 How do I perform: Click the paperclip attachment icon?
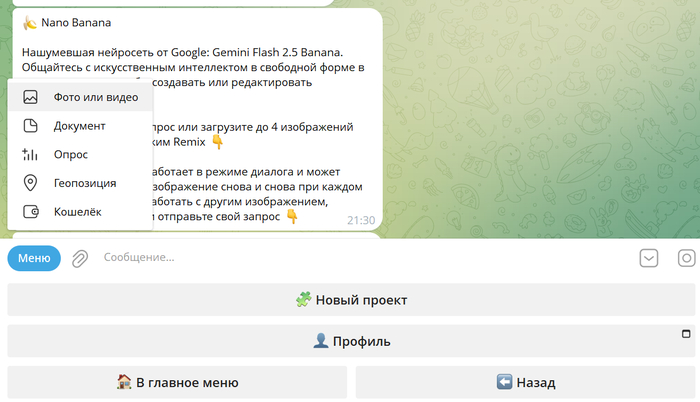[80, 258]
